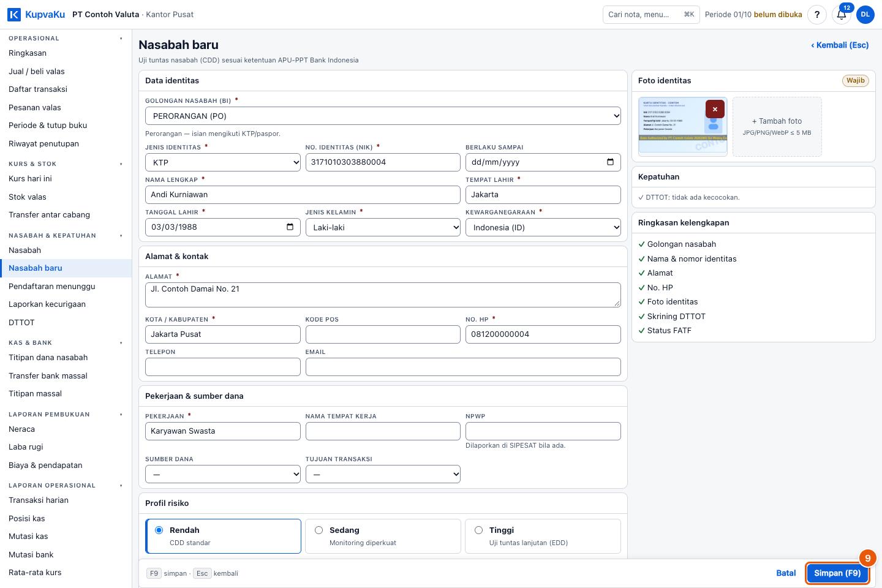Open the help question mark icon
The height and width of the screenshot is (588, 882).
pyautogui.click(x=817, y=15)
